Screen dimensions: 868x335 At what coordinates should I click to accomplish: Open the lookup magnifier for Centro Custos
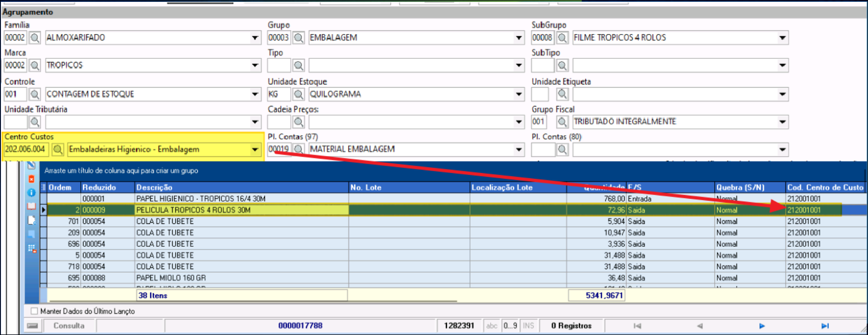58,150
